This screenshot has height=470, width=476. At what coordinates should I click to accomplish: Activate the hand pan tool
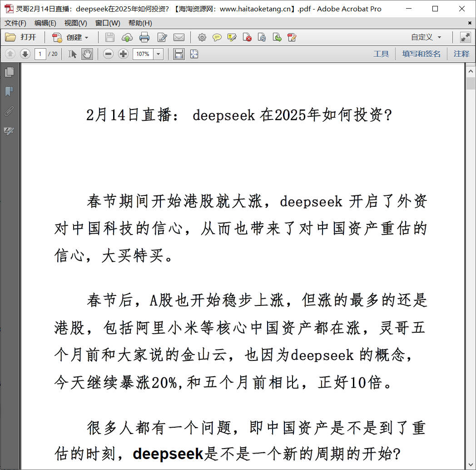coord(87,54)
